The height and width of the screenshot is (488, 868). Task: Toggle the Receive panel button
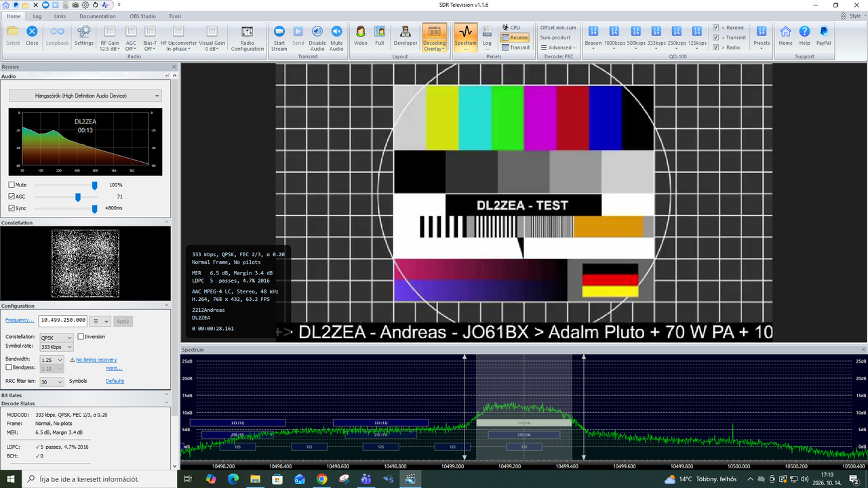coord(515,38)
